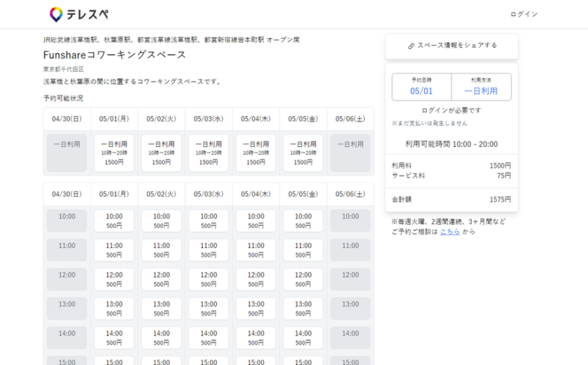
Task: Select 一日利用 slot for 05/01(月)
Action: click(114, 153)
